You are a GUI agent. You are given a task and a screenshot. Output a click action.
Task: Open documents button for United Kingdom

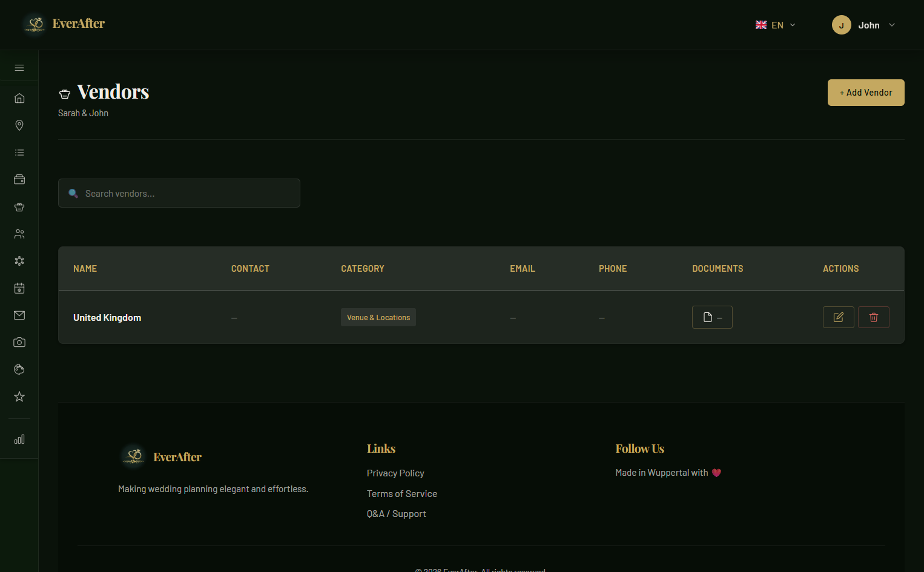(x=712, y=317)
